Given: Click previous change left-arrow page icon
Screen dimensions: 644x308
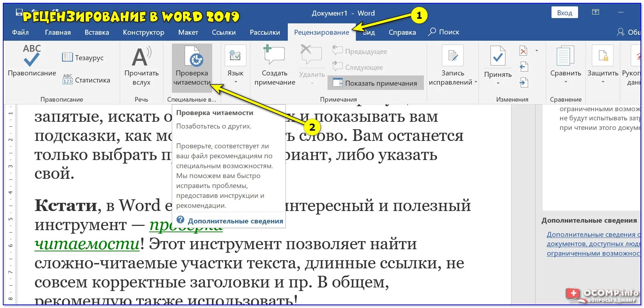Looking at the screenshot, I should coord(524,67).
